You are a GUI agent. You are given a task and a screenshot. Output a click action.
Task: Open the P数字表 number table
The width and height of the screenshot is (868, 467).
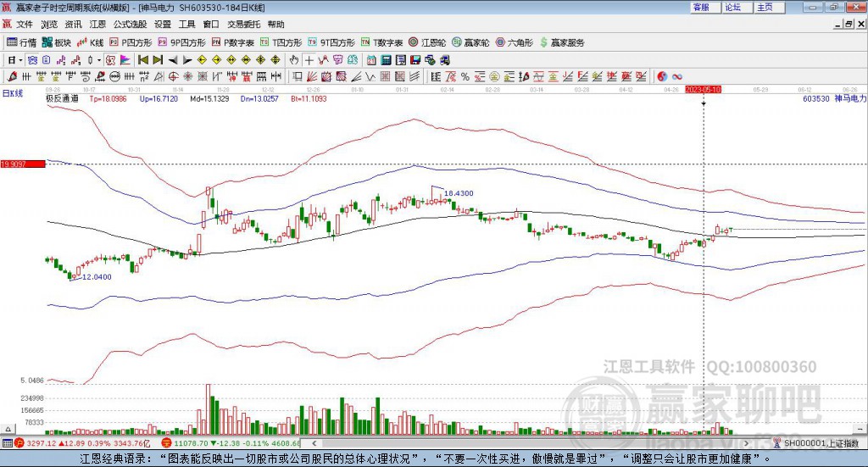232,42
